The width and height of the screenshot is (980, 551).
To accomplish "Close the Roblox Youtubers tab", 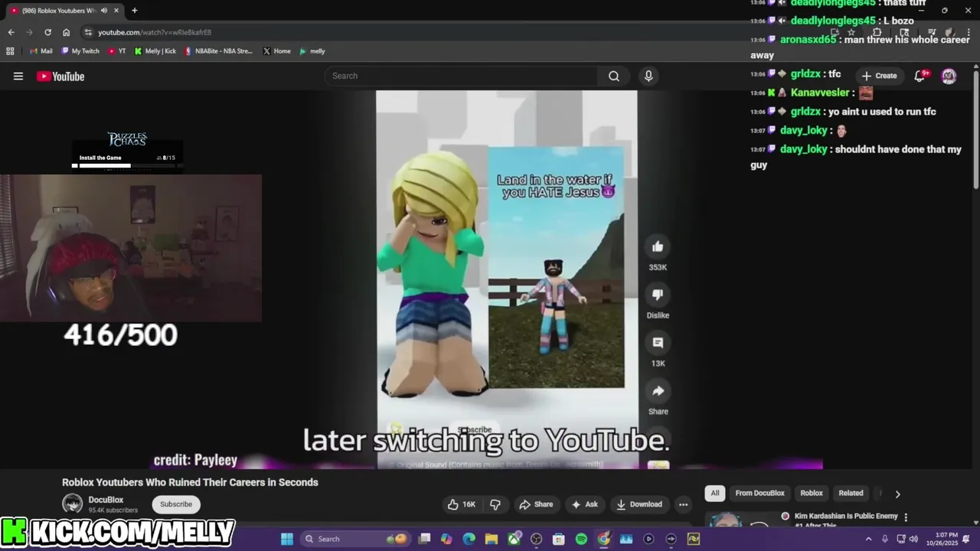I will [116, 11].
